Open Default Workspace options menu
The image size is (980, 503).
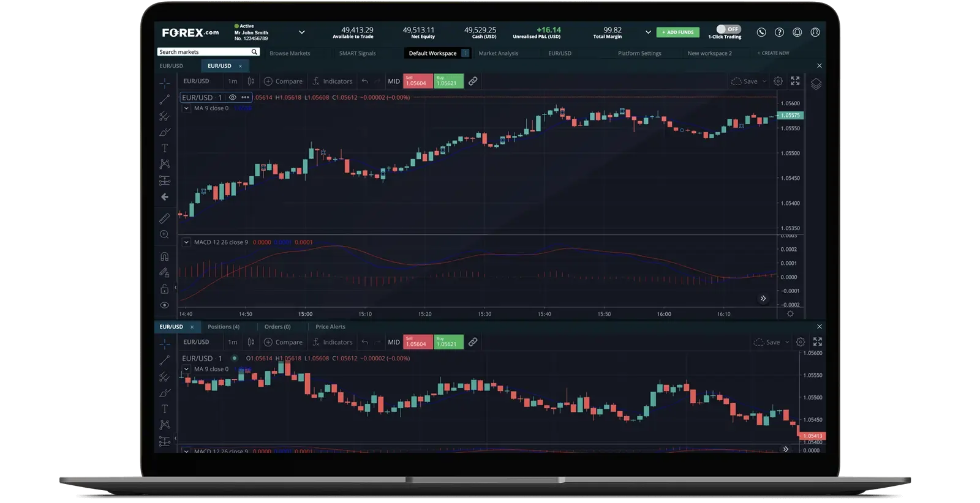(x=465, y=53)
